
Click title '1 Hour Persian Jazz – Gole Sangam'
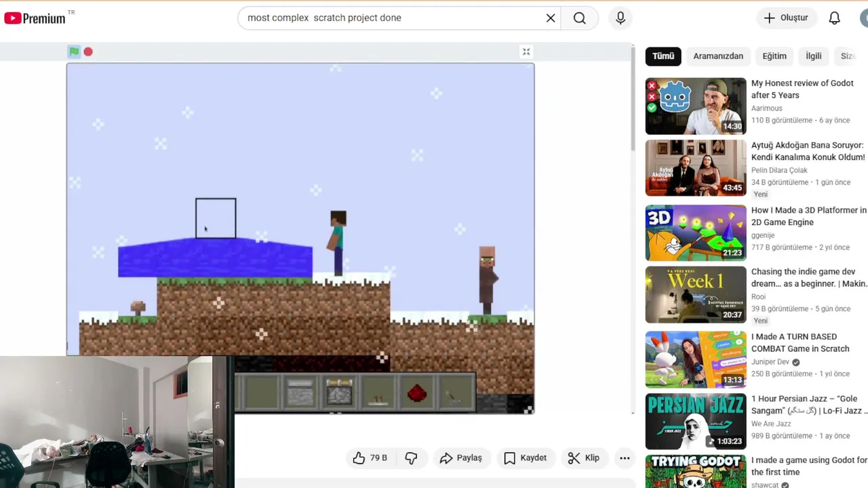point(809,405)
